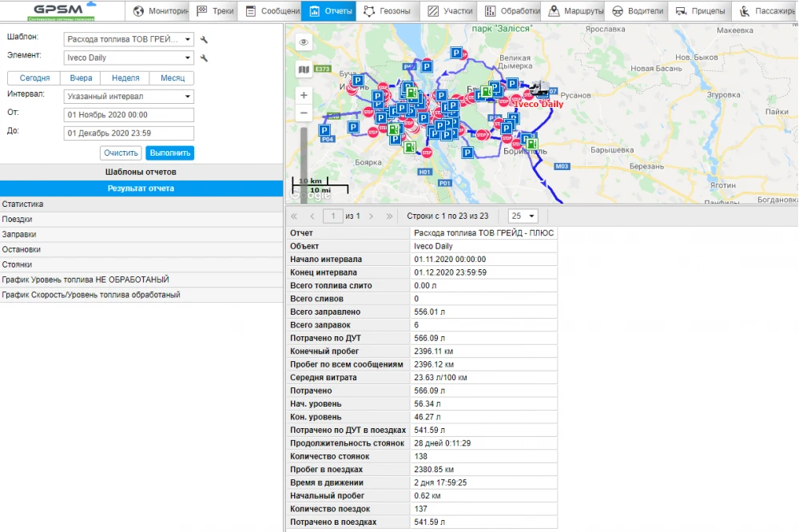Zoom the map with the plus control
This screenshot has height=532, width=799.
tap(304, 94)
